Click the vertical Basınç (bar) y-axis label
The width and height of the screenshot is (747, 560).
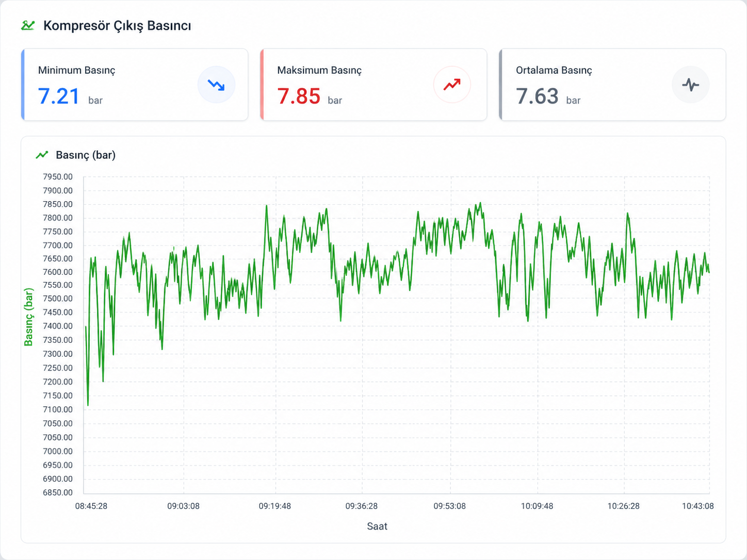[29, 317]
